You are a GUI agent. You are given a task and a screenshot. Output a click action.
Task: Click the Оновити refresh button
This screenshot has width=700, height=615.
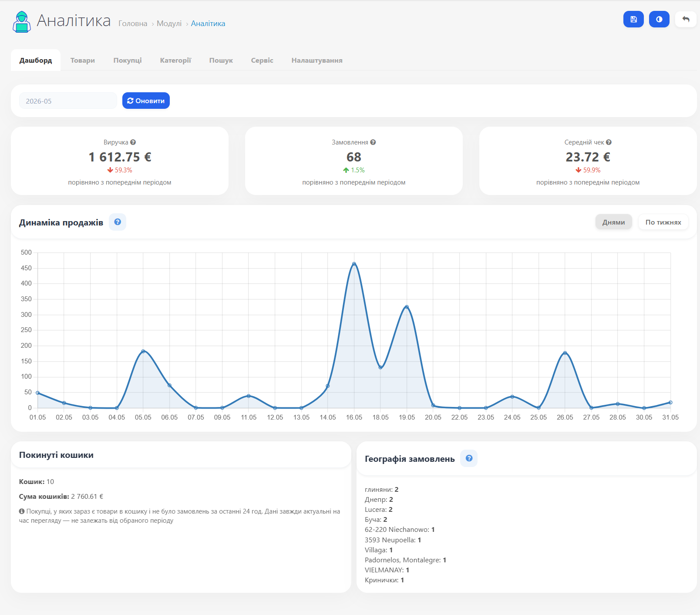coord(146,101)
